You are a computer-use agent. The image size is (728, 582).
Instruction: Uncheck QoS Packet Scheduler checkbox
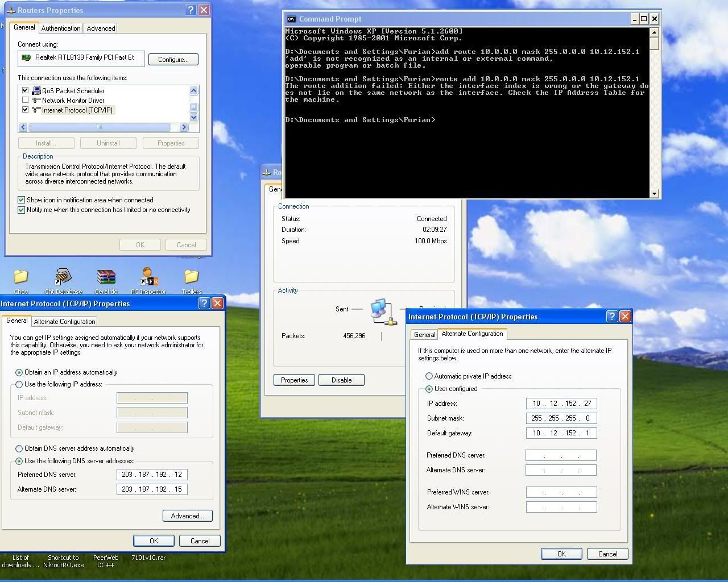coord(25,90)
